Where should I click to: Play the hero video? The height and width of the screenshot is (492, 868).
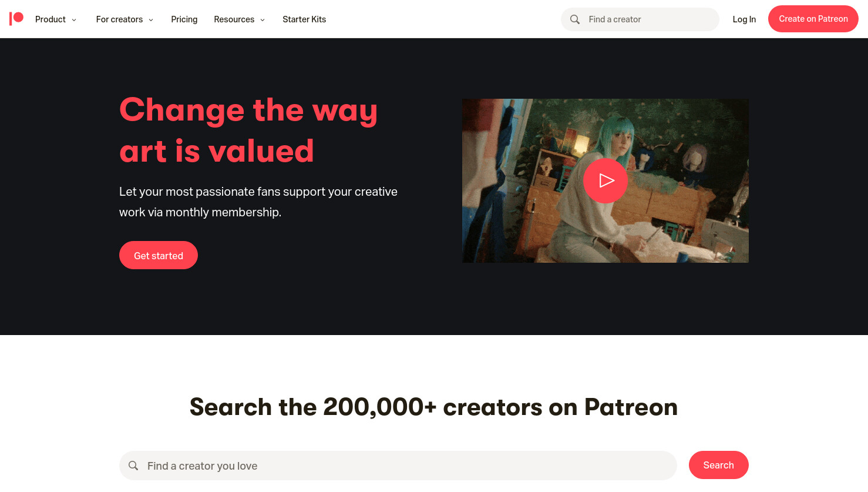tap(605, 180)
